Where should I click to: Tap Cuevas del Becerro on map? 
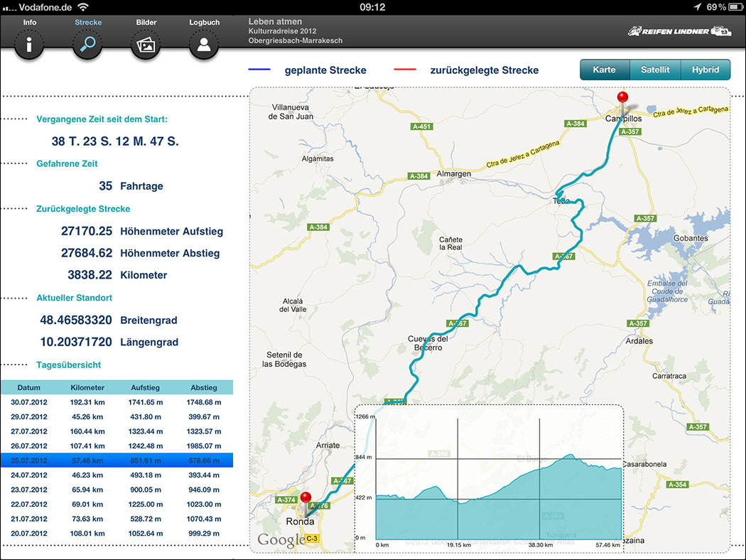[428, 343]
